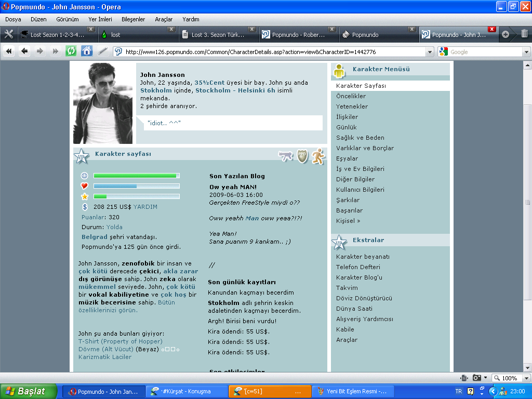
Task: Click the fast forward button
Action: (56, 51)
